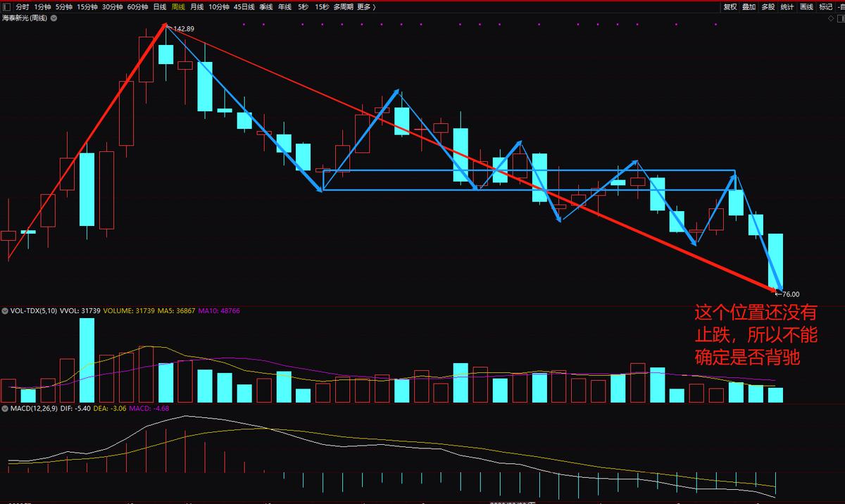Click the 海泰新光(周线) stock title
845x504 pixels.
25,18
